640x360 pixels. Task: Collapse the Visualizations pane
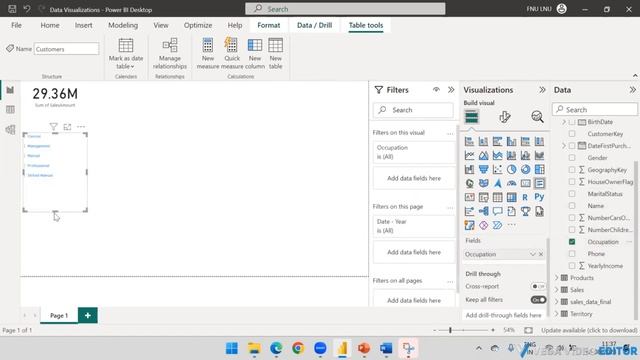[542, 90]
